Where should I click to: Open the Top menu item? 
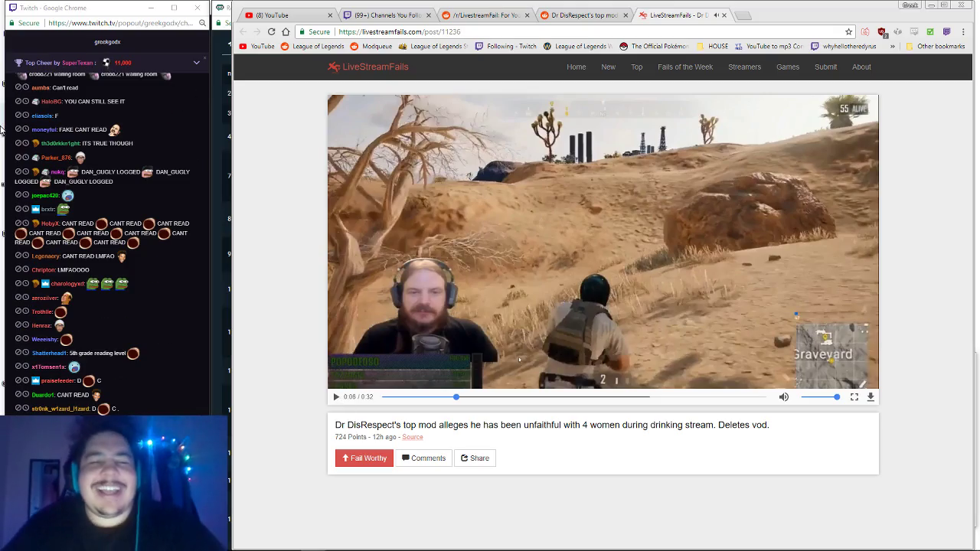(x=637, y=67)
